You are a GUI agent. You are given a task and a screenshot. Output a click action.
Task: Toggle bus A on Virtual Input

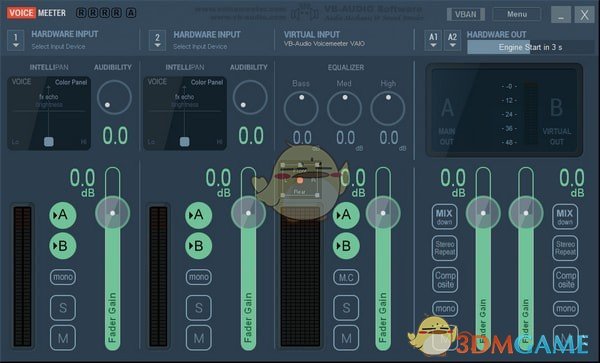pyautogui.click(x=346, y=215)
